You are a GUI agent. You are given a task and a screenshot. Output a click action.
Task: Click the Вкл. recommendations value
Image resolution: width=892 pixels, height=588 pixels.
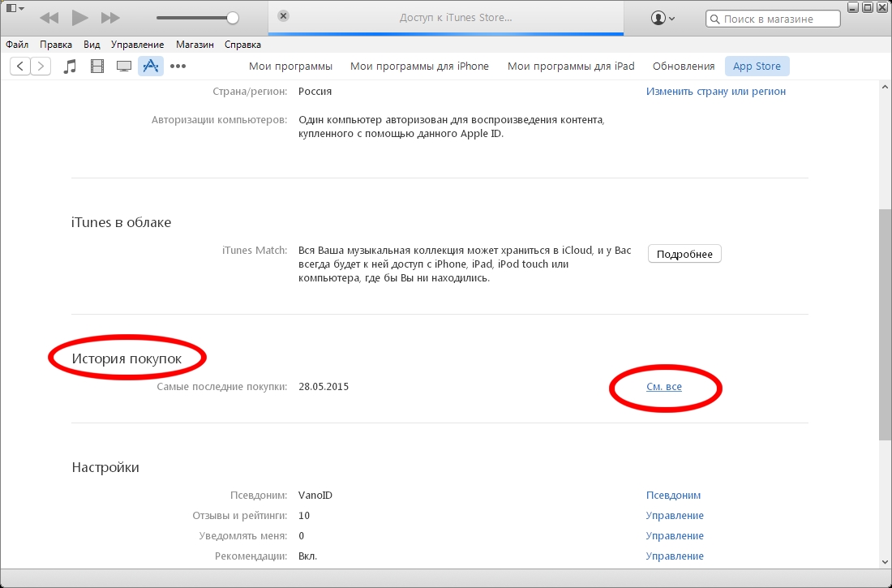click(308, 556)
